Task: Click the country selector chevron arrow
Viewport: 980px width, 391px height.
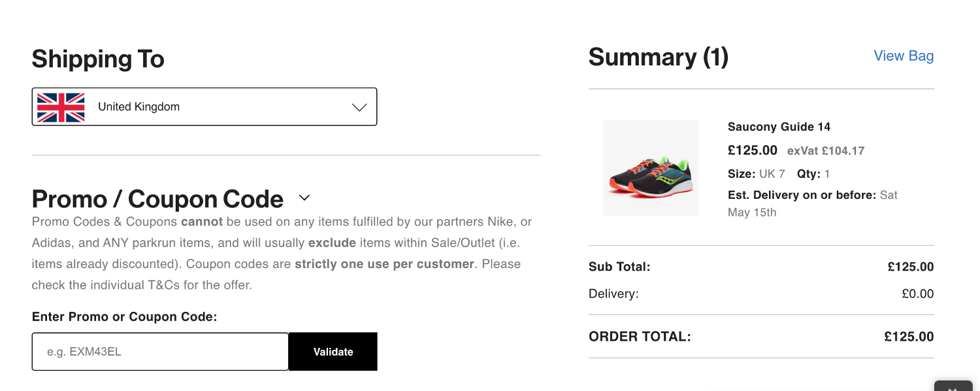Action: (359, 107)
